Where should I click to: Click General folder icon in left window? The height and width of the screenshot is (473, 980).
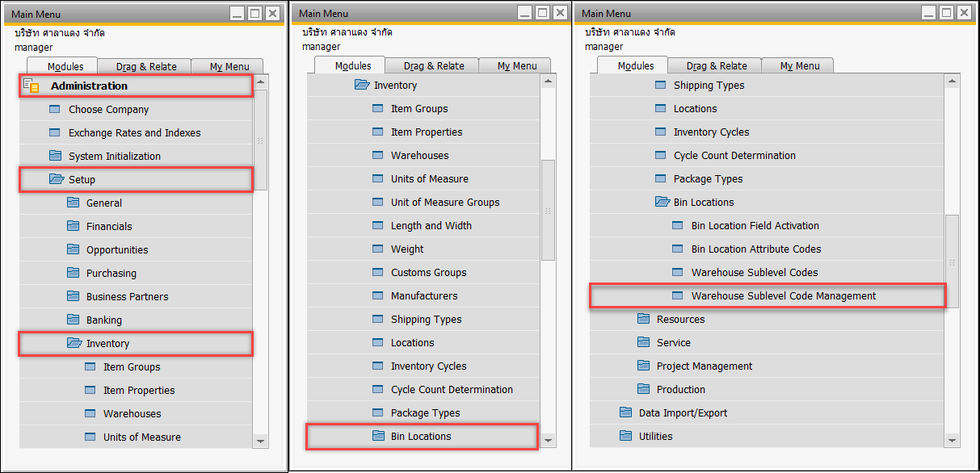tap(73, 203)
